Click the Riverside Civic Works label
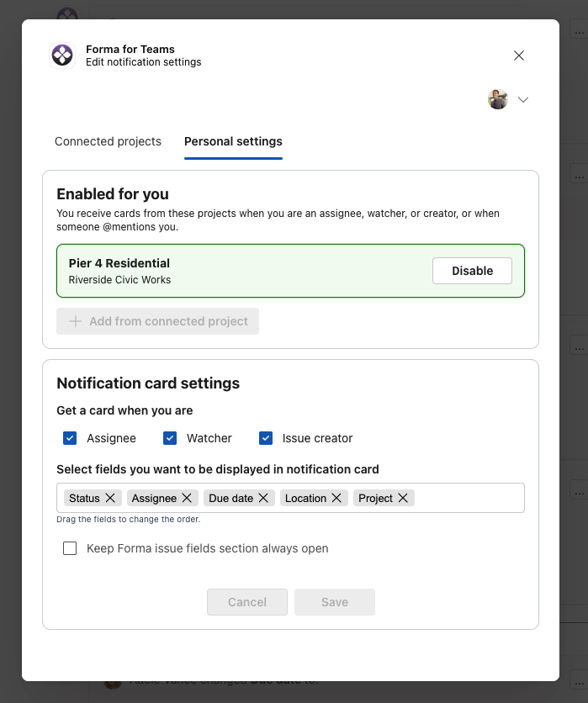This screenshot has width=588, height=703. pos(119,280)
